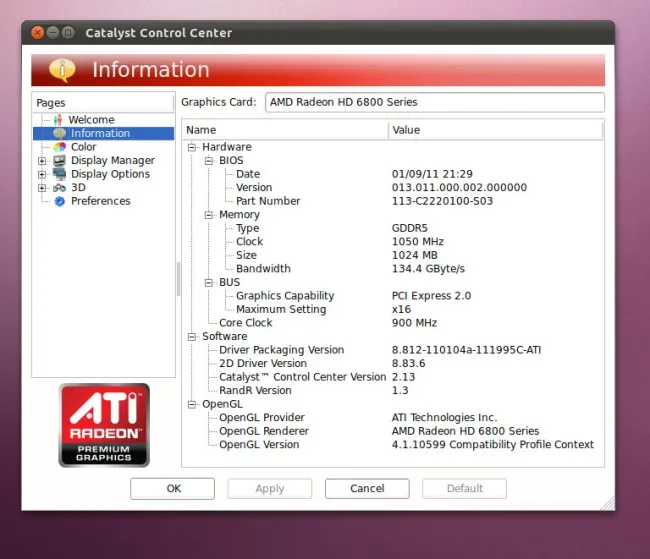The width and height of the screenshot is (650, 559).
Task: Expand the 3D tree node
Action: 42,187
